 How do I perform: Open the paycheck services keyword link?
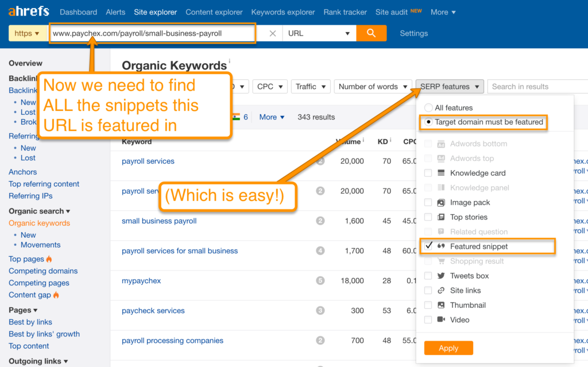point(153,311)
